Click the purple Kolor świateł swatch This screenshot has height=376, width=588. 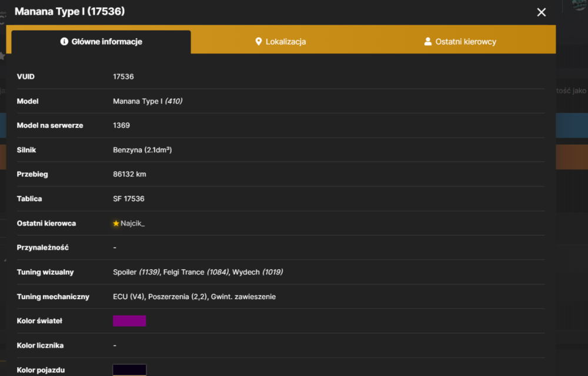click(129, 321)
